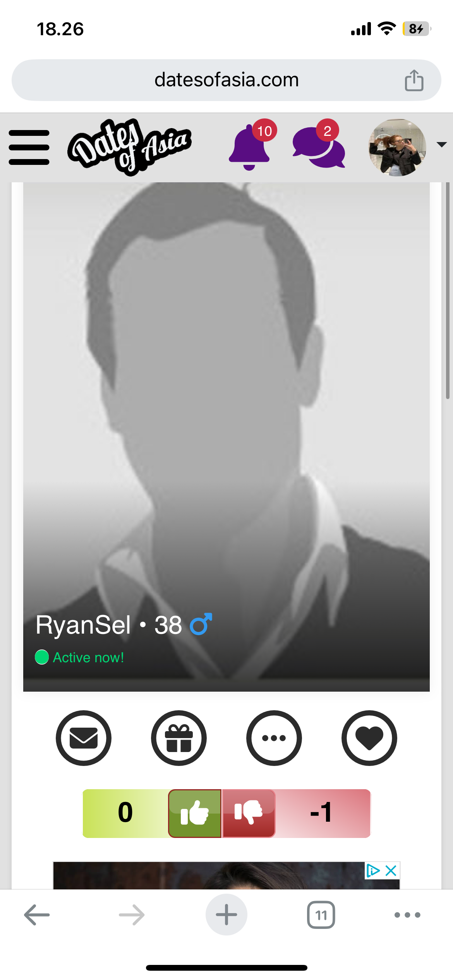Tap the Dates of Asia logo

pos(129,147)
